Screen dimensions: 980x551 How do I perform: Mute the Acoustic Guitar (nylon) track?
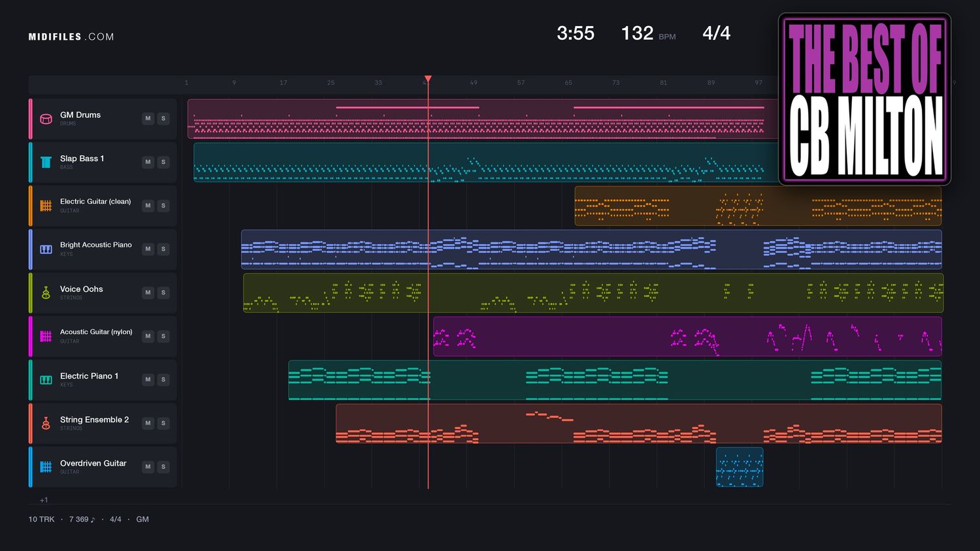pos(148,336)
